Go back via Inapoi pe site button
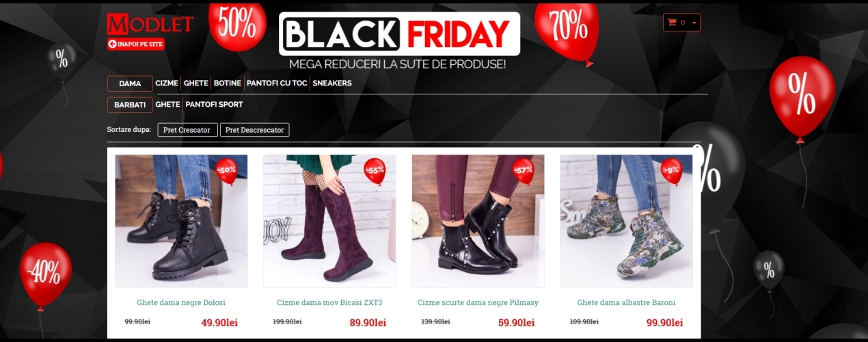868x342 pixels. point(136,44)
